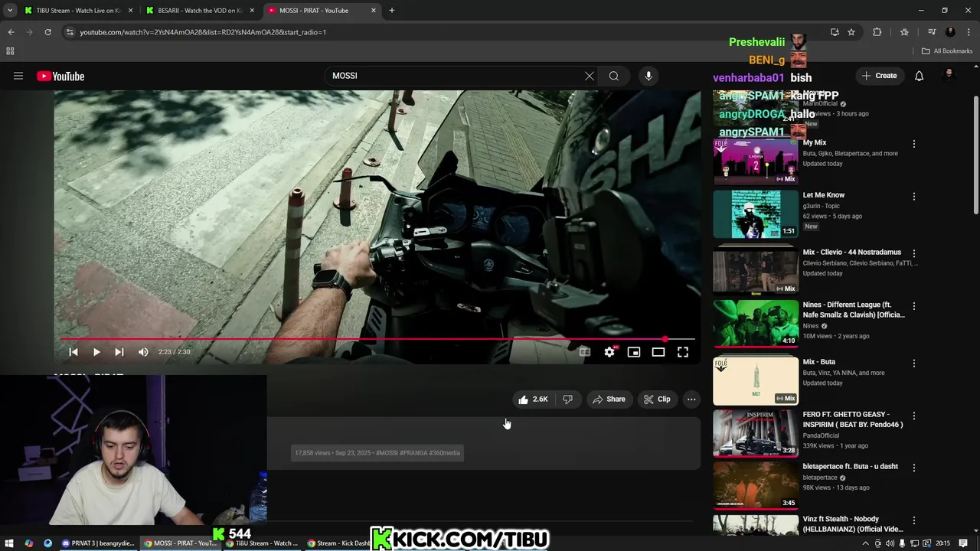Open the browser media controls icon
The width and height of the screenshot is (980, 551).
click(932, 32)
